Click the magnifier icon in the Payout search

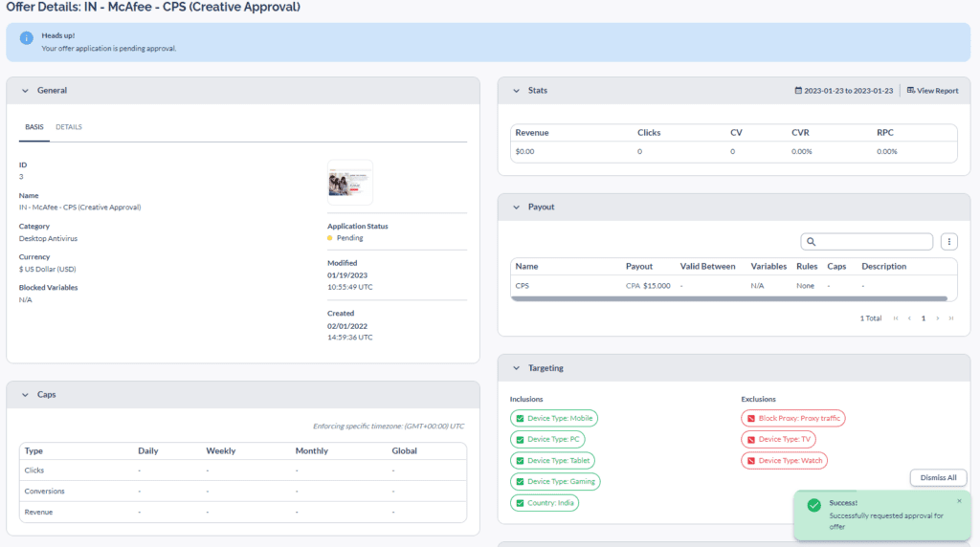(812, 242)
